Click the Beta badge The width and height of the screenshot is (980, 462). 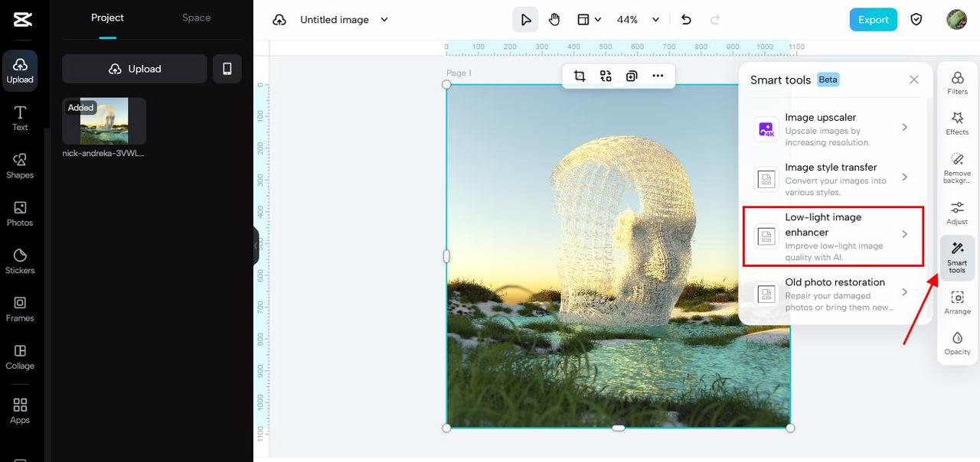coord(828,80)
